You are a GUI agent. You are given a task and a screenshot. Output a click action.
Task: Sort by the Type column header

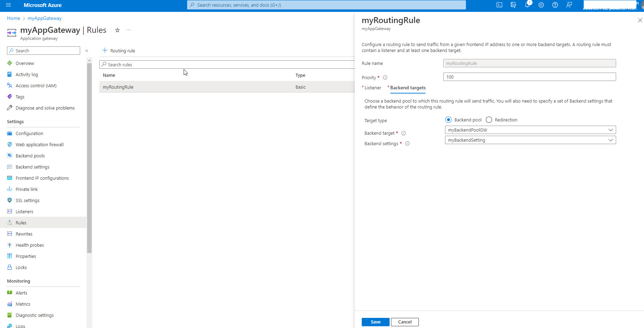point(300,75)
